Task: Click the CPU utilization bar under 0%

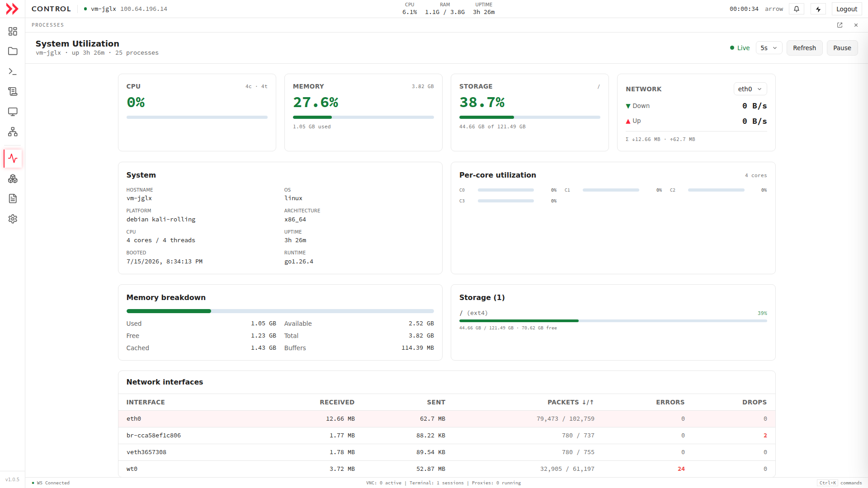Action: pos(197,117)
